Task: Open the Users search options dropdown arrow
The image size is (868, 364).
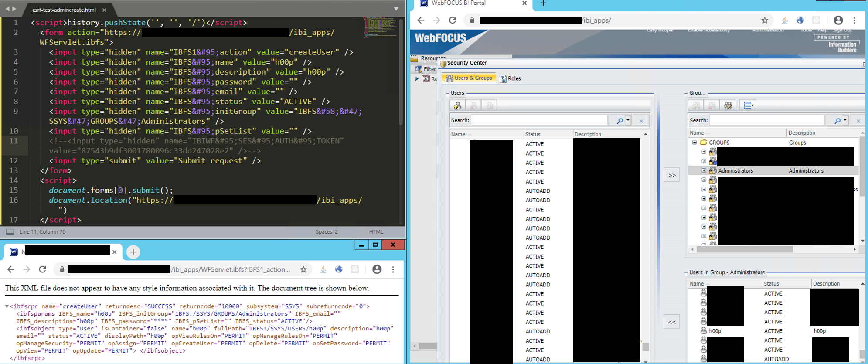Action: coord(628,120)
